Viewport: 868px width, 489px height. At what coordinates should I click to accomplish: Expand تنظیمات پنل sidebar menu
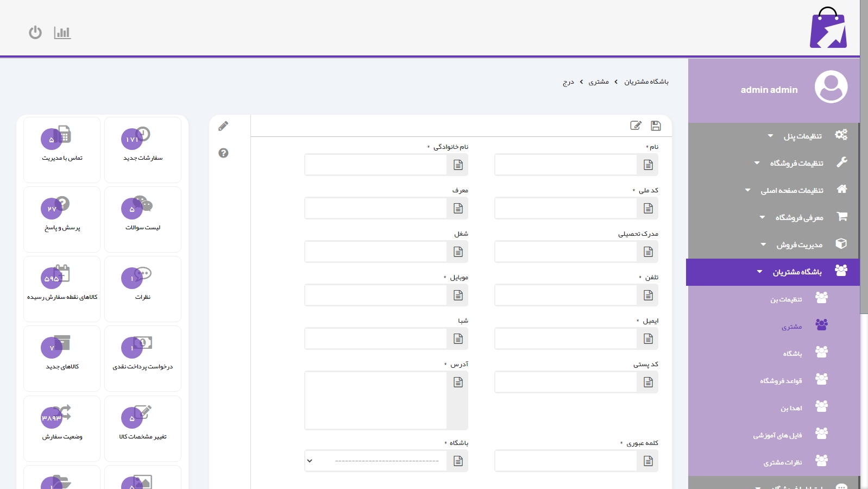(802, 136)
